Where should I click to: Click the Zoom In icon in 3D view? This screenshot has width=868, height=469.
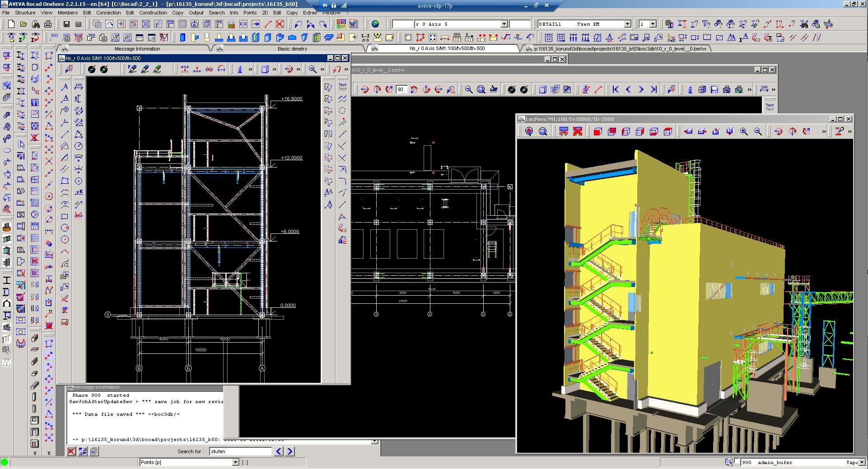pos(744,131)
